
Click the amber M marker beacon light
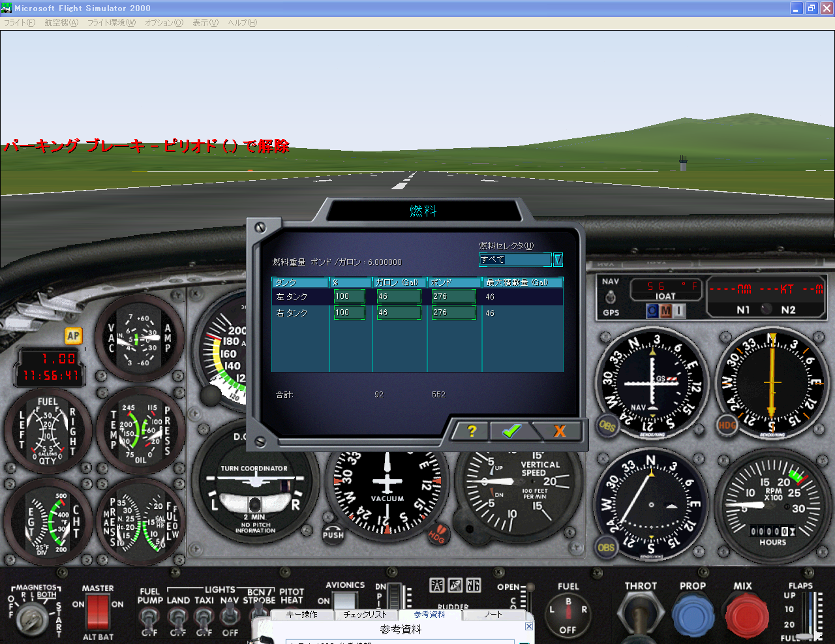[x=665, y=311]
